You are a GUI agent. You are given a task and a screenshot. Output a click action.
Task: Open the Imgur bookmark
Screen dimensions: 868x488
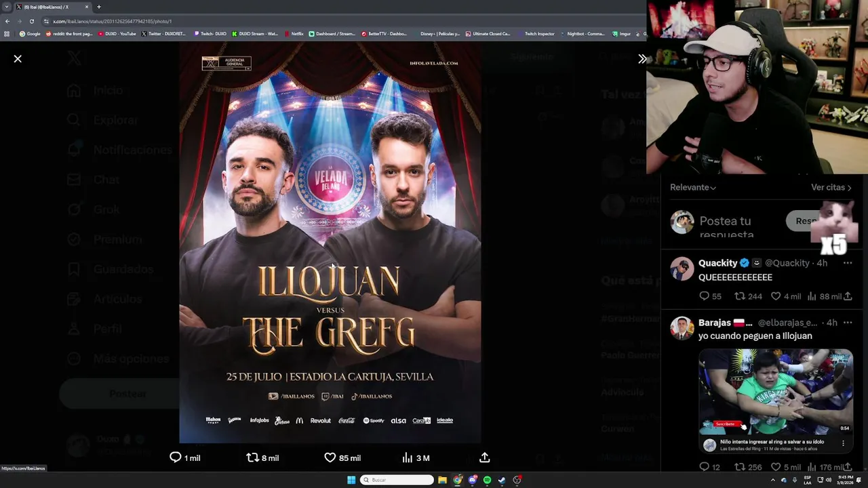click(622, 34)
